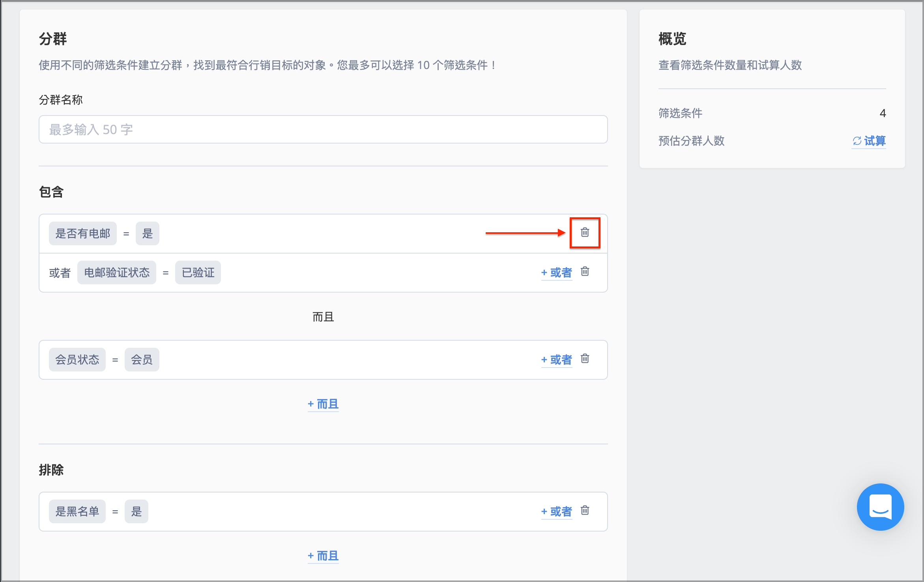The image size is (924, 582).
Task: Add 或者 condition to 电邮验证状态 row
Action: coord(556,272)
